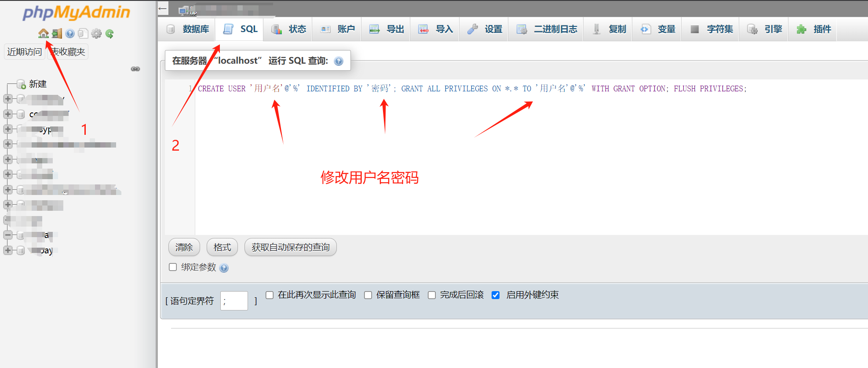Expand the database ending in 'ay'

(x=7, y=250)
